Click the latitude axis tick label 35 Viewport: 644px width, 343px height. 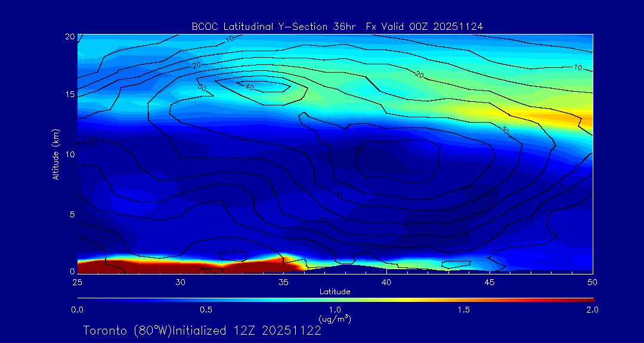pyautogui.click(x=283, y=282)
